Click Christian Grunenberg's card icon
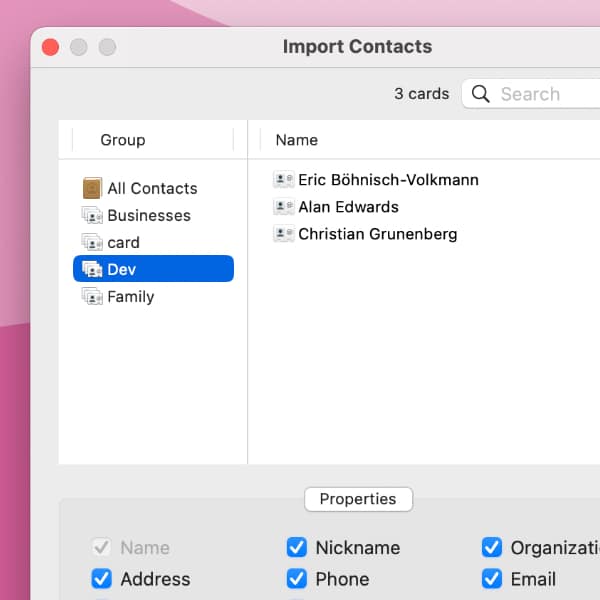 [x=284, y=234]
